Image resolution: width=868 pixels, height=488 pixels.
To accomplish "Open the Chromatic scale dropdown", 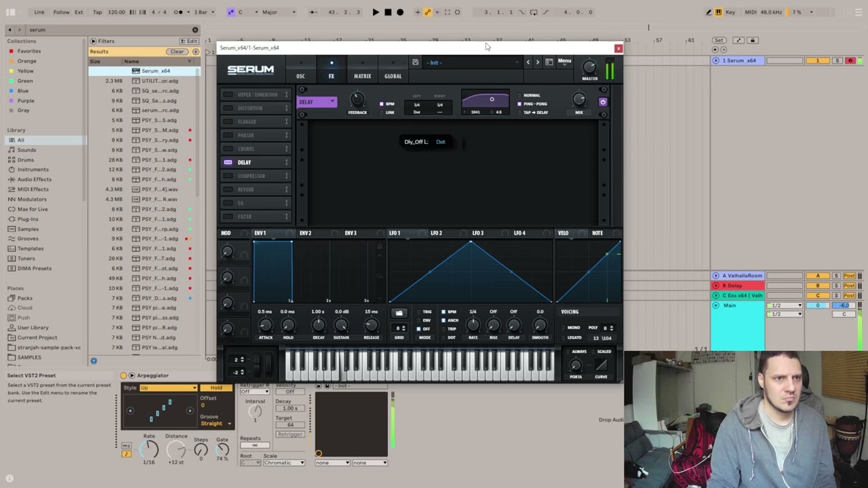I will pyautogui.click(x=283, y=463).
